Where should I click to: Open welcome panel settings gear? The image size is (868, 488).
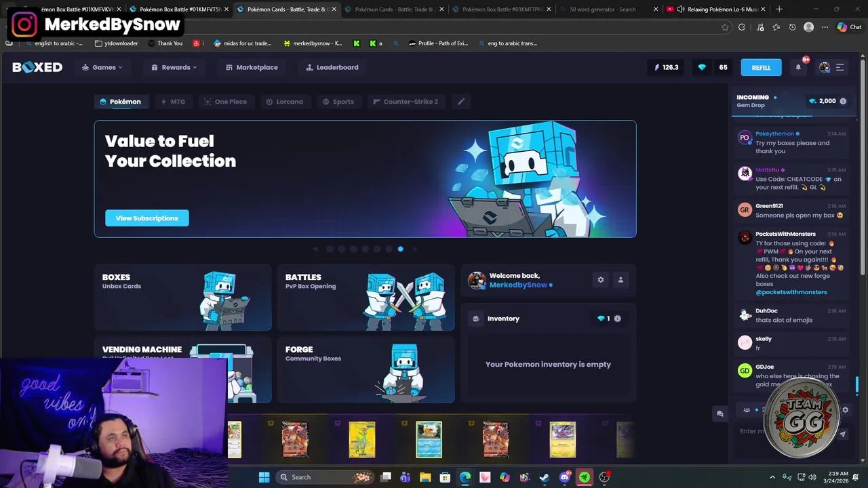tap(600, 279)
